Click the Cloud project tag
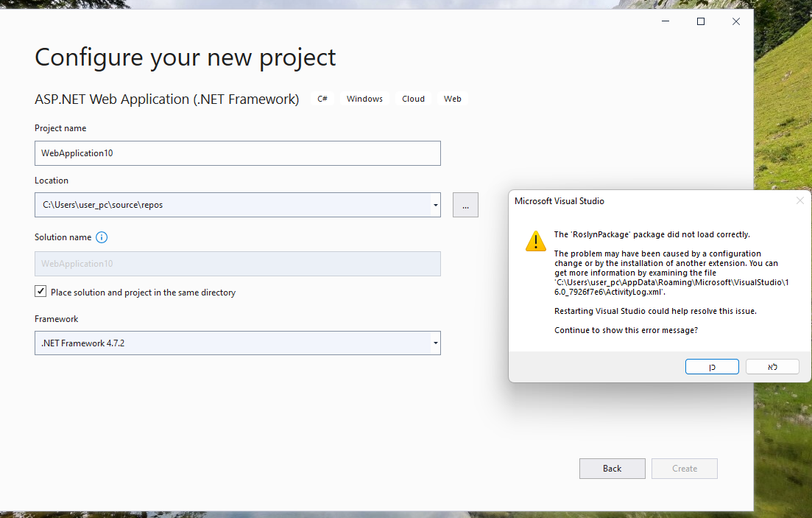Viewport: 812px width, 518px height. click(413, 99)
